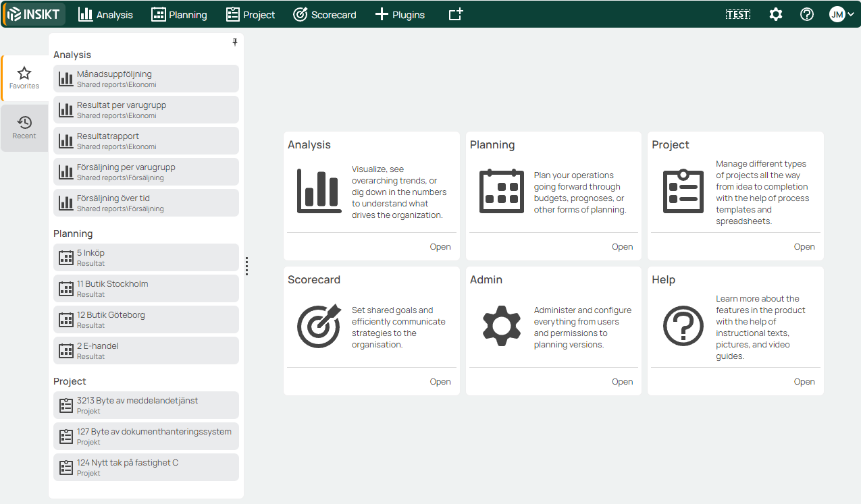The width and height of the screenshot is (861, 504).
Task: Open Månadsuppföljning favorite report
Action: 146,78
